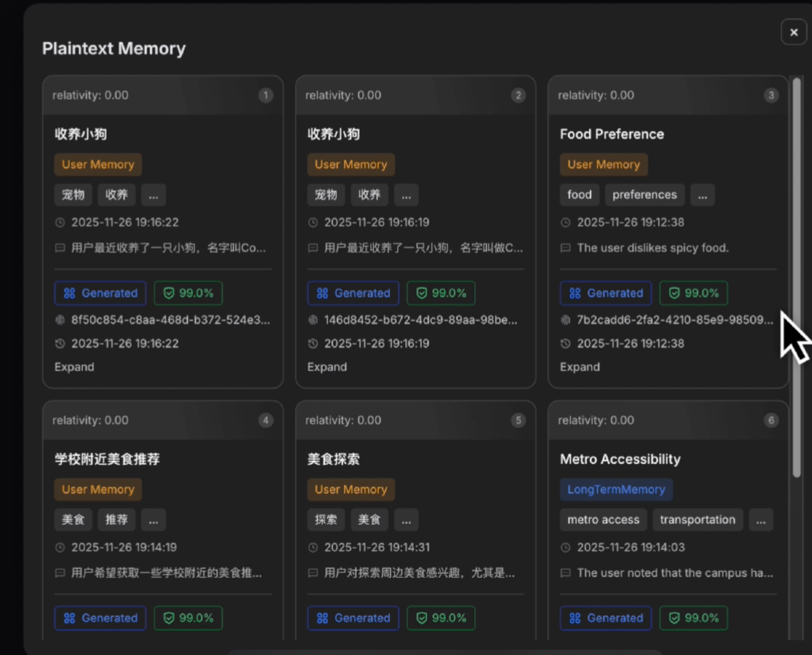Expand the second 收养小狗 memory card
Screen dimensions: 812x655
tap(327, 367)
